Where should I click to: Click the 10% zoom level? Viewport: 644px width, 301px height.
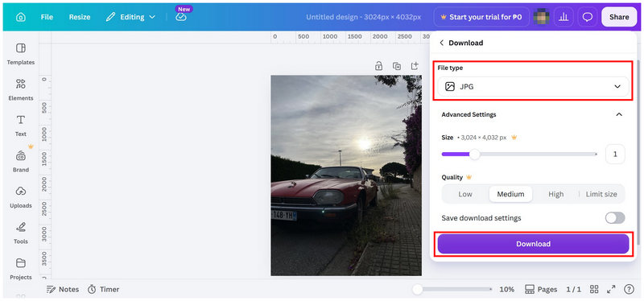coord(507,290)
